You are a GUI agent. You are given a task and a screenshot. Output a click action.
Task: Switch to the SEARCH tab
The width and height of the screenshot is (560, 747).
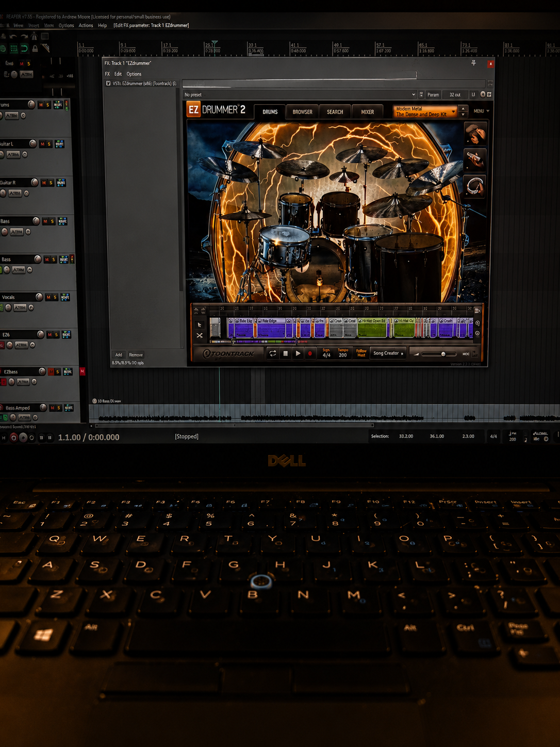point(335,112)
